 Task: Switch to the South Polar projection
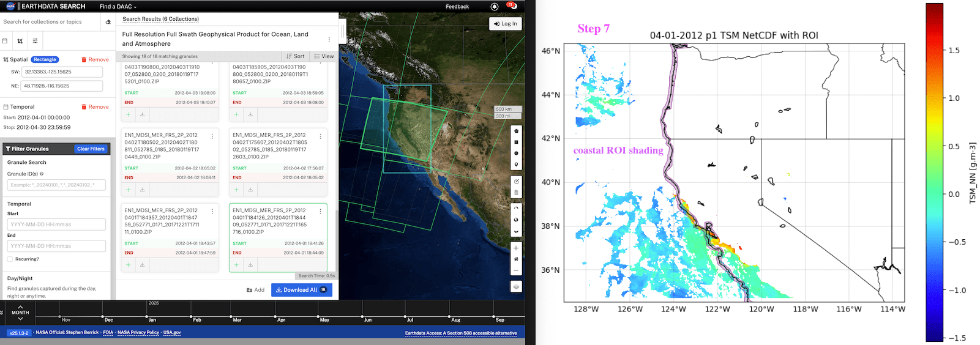[x=516, y=232]
